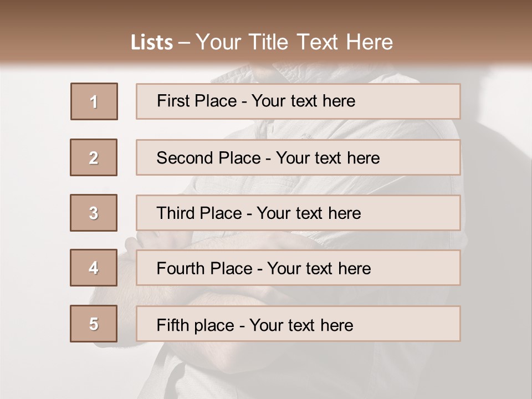Click the word 'Fifth' in last bar
This screenshot has width=532, height=399.
(173, 325)
